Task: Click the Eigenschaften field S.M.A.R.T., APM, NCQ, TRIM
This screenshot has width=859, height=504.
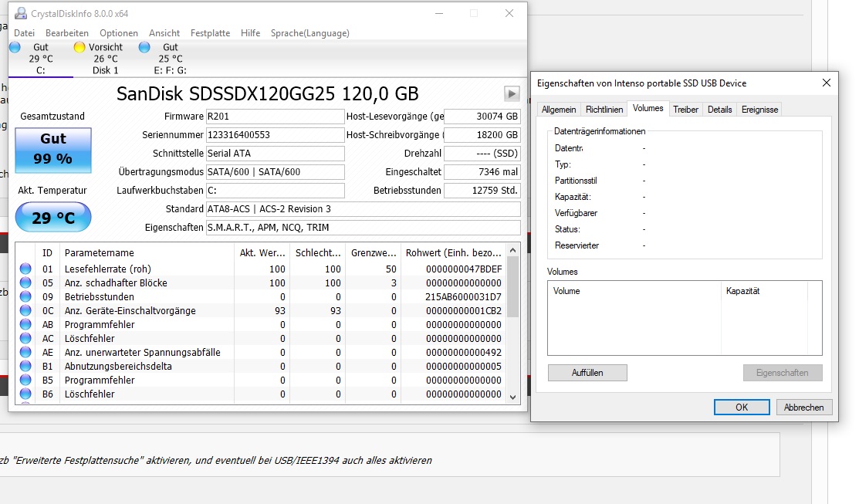Action: click(x=364, y=228)
